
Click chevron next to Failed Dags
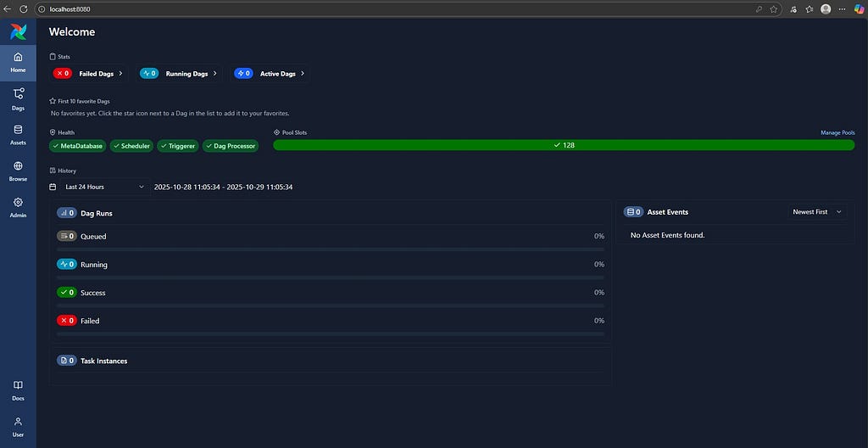pyautogui.click(x=120, y=73)
